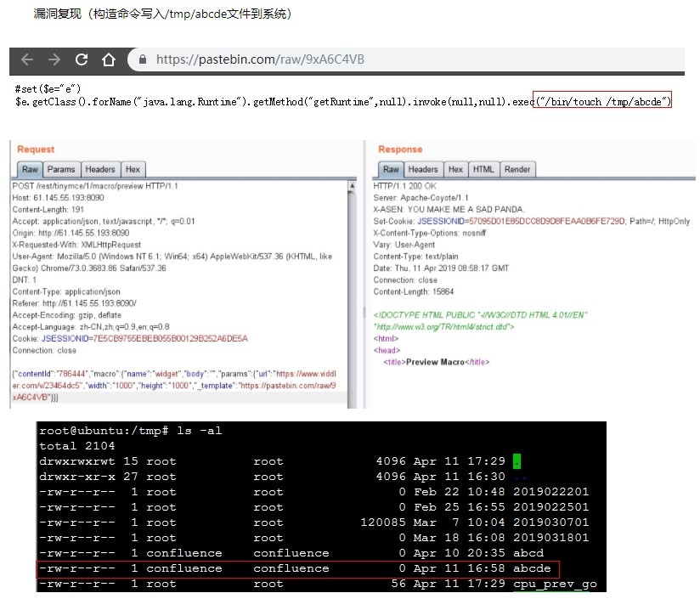Screen dimensions: 700x610
Task: Click the Content-Length: 15864 header
Action: (414, 291)
